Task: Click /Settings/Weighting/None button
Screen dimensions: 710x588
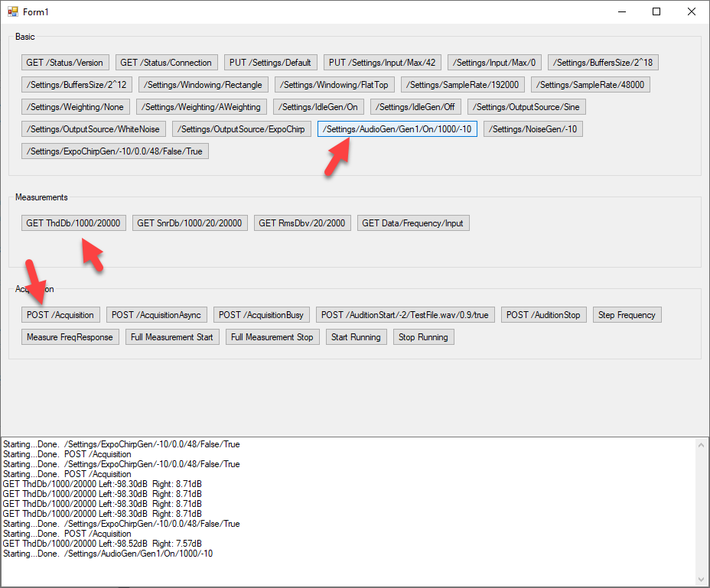Action: [76, 107]
